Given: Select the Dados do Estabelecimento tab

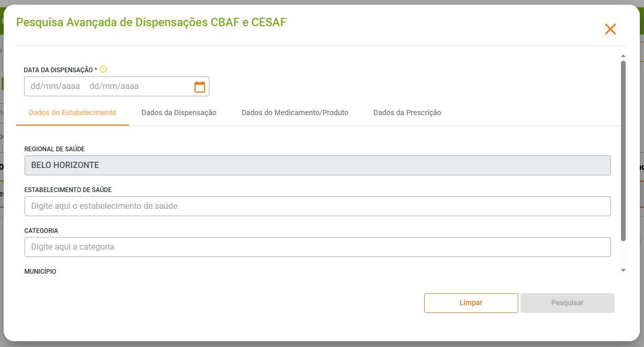Looking at the screenshot, I should (x=72, y=113).
